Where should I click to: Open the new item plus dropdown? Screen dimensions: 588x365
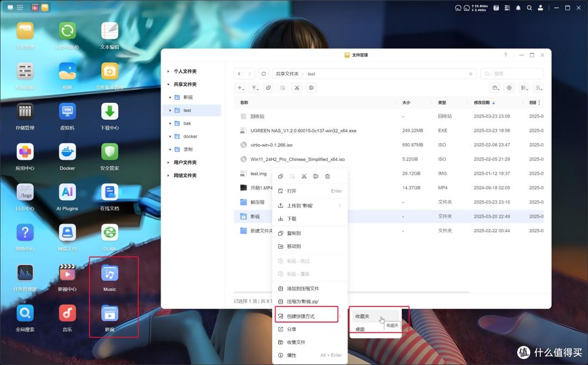tap(241, 88)
